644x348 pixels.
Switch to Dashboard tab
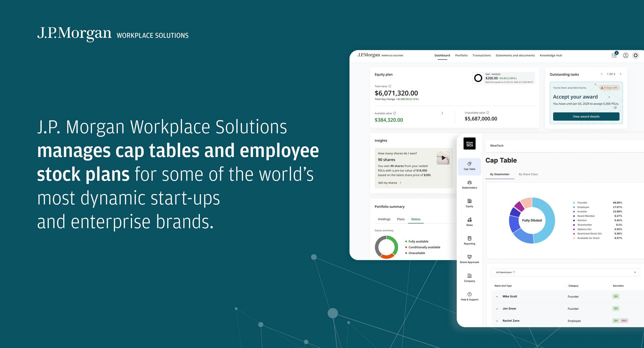pos(442,55)
